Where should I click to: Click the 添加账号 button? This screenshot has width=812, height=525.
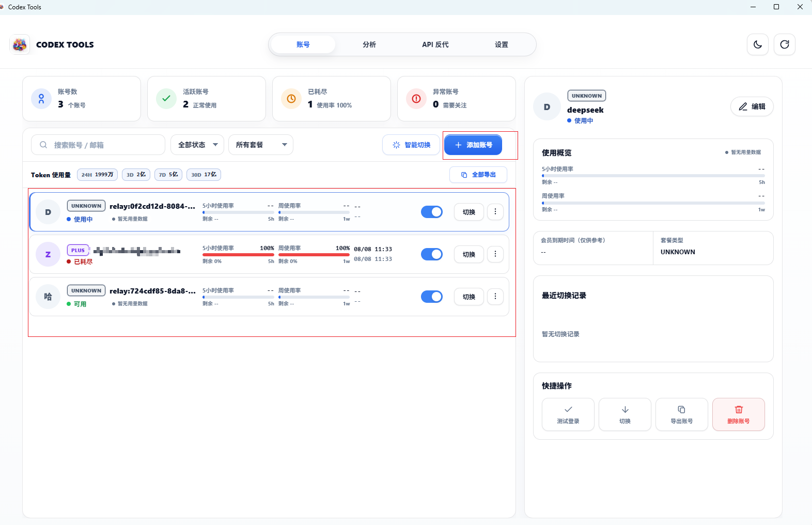(x=473, y=145)
